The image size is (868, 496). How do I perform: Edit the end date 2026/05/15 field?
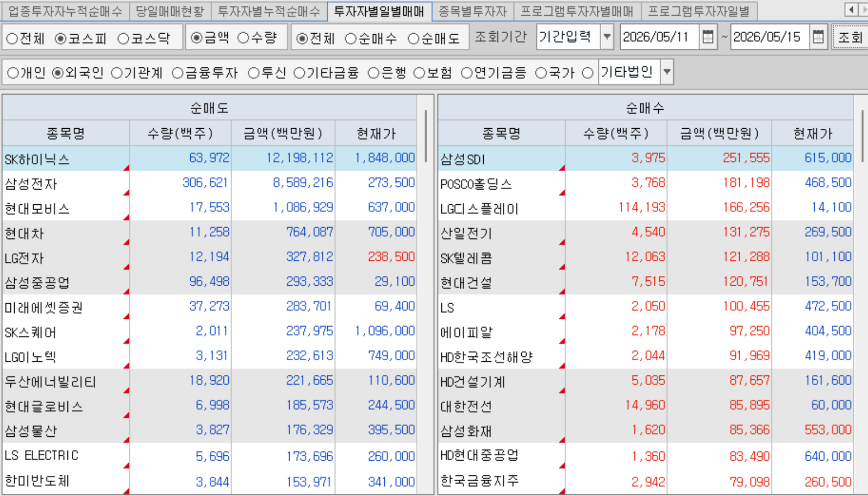coord(770,37)
